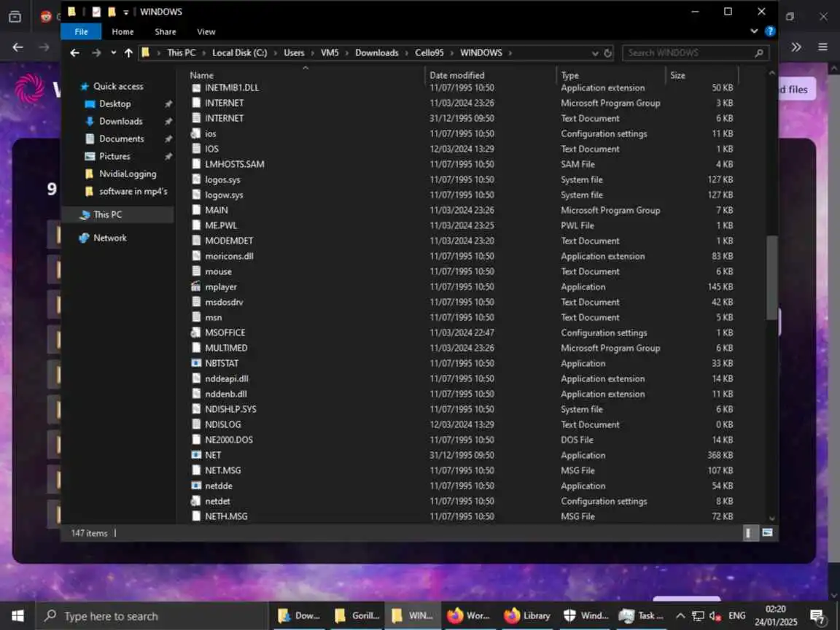Image resolution: width=840 pixels, height=630 pixels.
Task: Click the taskbar search box
Action: (x=152, y=616)
